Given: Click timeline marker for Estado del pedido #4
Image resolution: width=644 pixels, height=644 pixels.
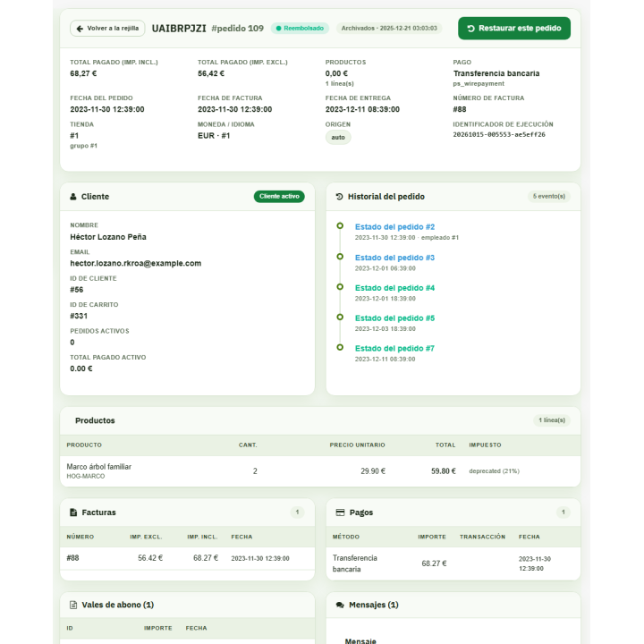Looking at the screenshot, I should pyautogui.click(x=340, y=287).
